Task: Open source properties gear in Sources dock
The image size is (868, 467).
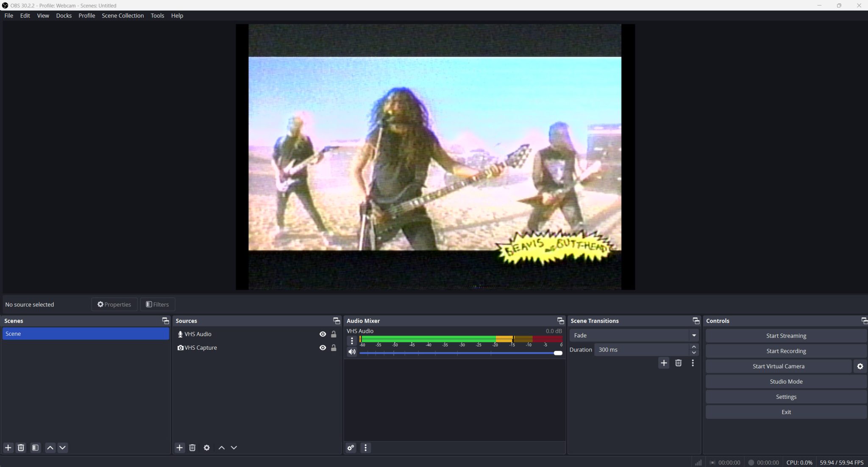Action: coord(206,448)
